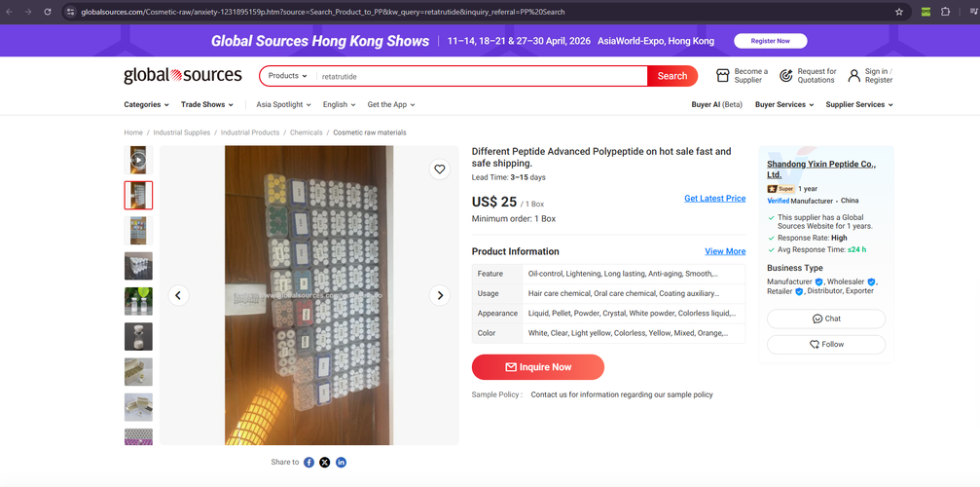Open the Buyer Services menu
Viewport: 980px width, 487px height.
pos(783,104)
